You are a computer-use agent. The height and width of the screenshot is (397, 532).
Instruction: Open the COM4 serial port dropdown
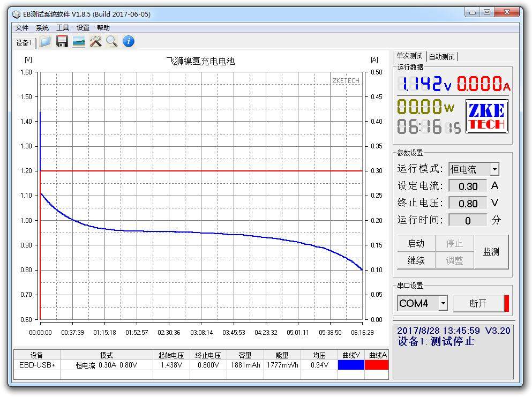coord(443,304)
